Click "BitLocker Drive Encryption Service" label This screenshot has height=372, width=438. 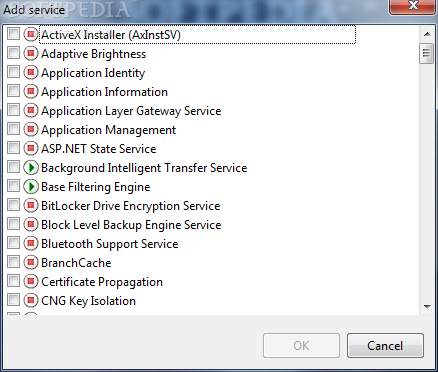click(131, 206)
